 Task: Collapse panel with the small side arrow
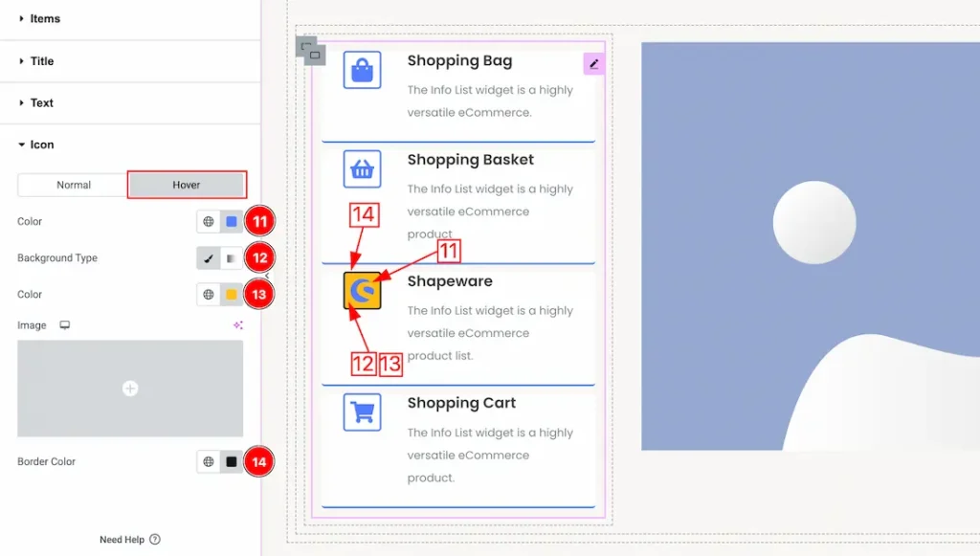coord(267,276)
